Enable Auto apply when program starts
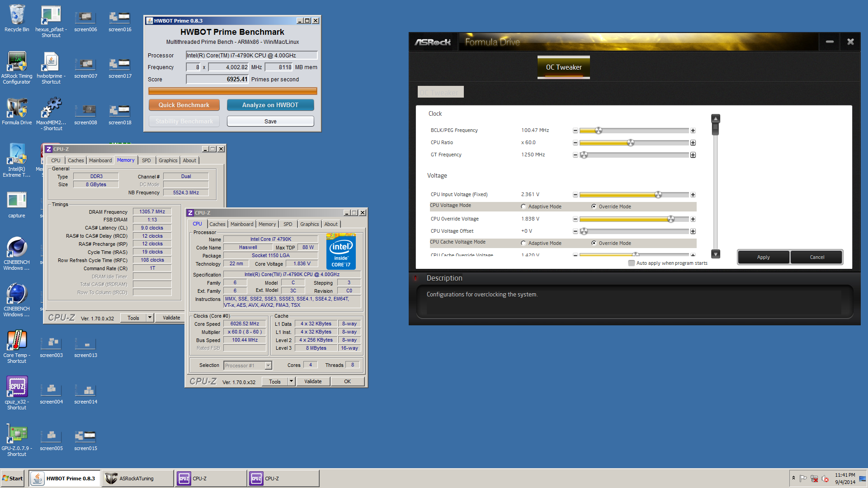The image size is (868, 488). (x=632, y=263)
